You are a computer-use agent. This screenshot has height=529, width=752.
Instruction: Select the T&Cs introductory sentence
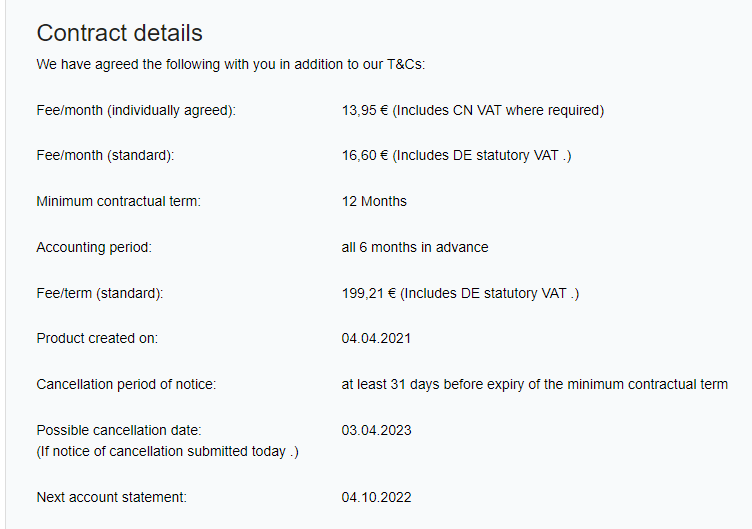[x=231, y=64]
